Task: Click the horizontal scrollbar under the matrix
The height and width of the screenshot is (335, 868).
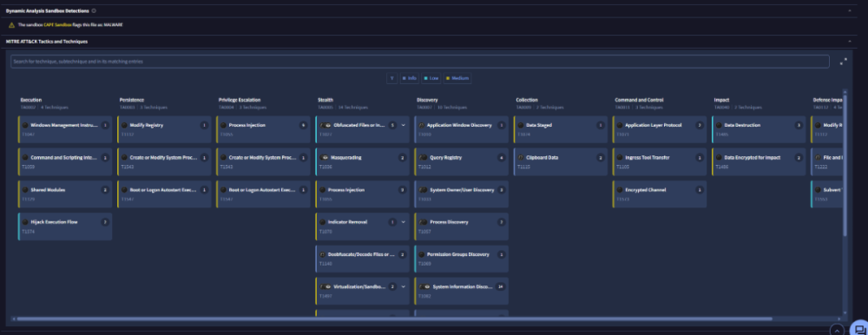Action: (x=394, y=319)
